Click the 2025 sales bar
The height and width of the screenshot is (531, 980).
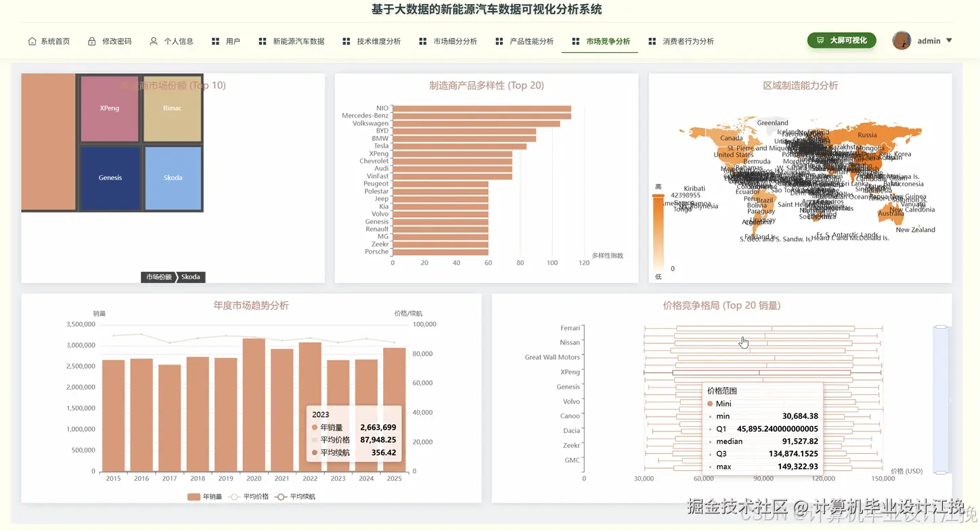pos(394,409)
